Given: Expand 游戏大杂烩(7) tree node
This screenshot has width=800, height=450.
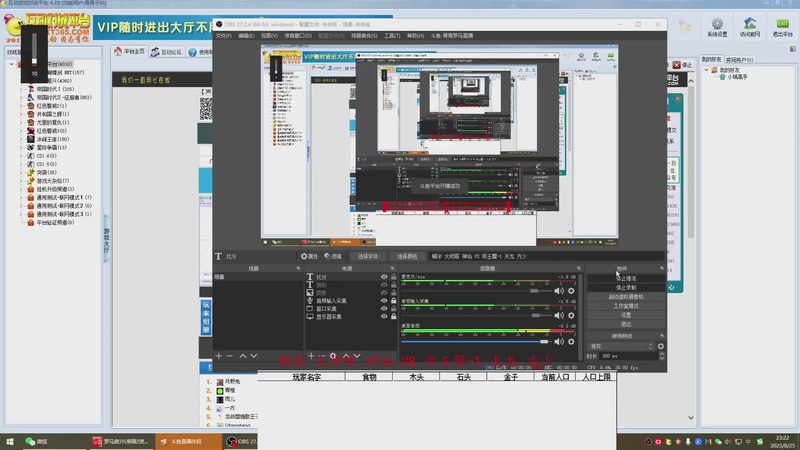Looking at the screenshot, I should [x=21, y=181].
